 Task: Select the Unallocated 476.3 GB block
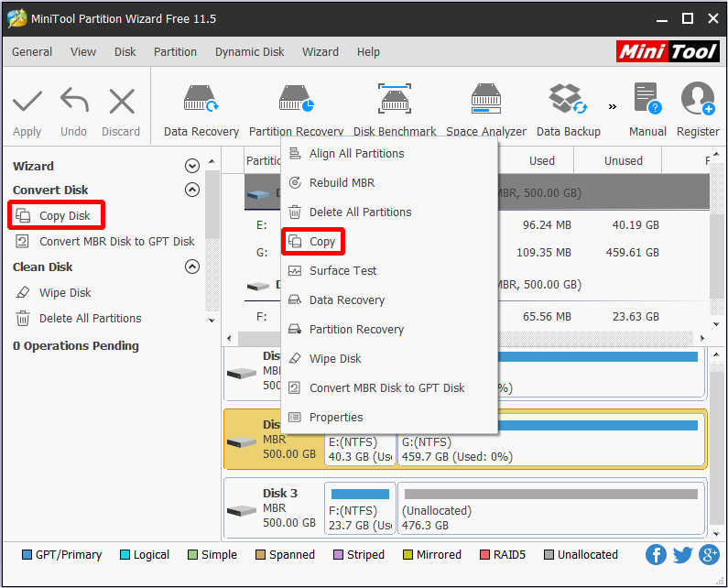coord(551,508)
